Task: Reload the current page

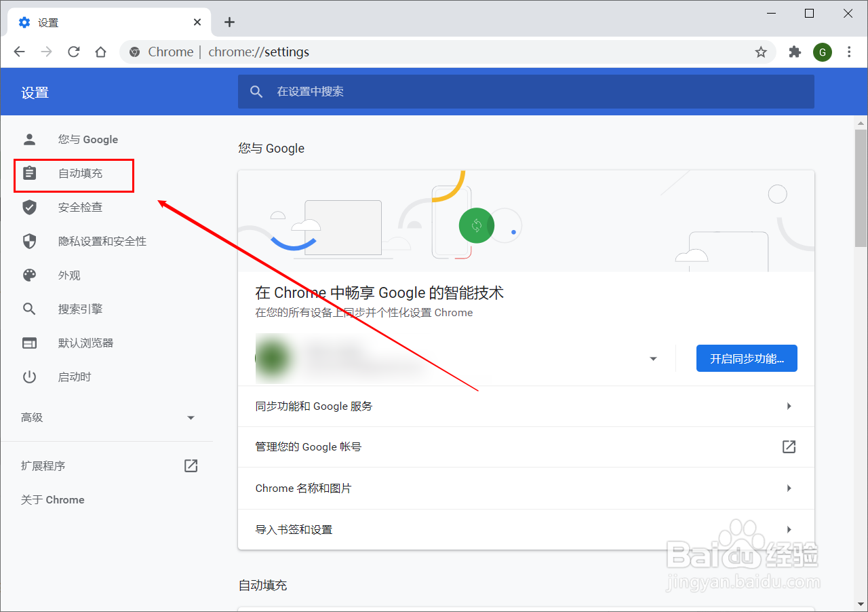Action: [74, 52]
